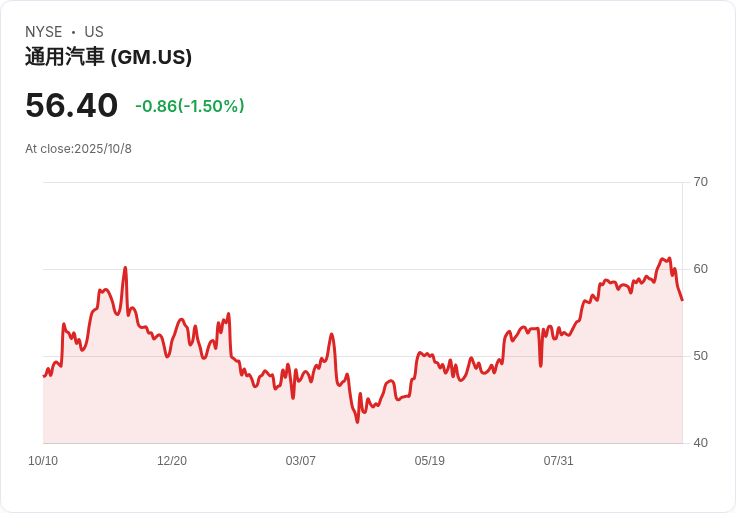Click the NYSE exchange label
Image resolution: width=736 pixels, height=513 pixels.
pyautogui.click(x=44, y=32)
